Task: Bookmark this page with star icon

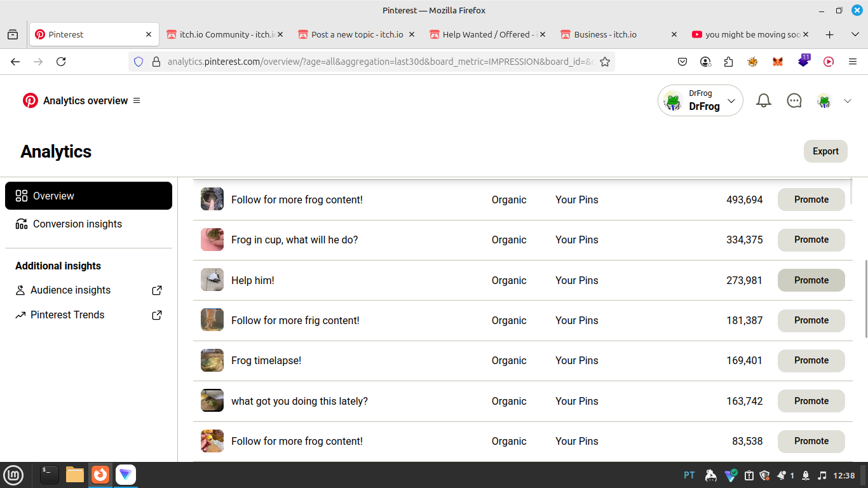Action: click(x=605, y=62)
